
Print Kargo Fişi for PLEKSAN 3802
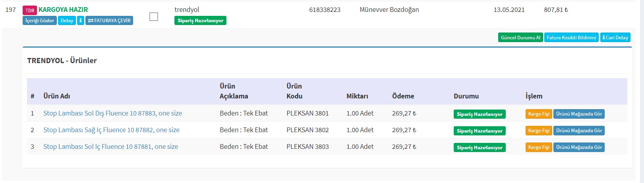[x=539, y=131]
